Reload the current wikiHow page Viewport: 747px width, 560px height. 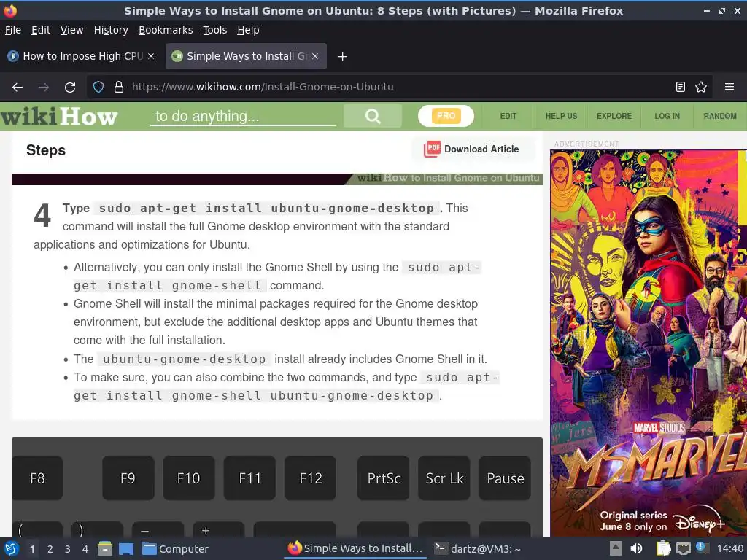[x=70, y=87]
